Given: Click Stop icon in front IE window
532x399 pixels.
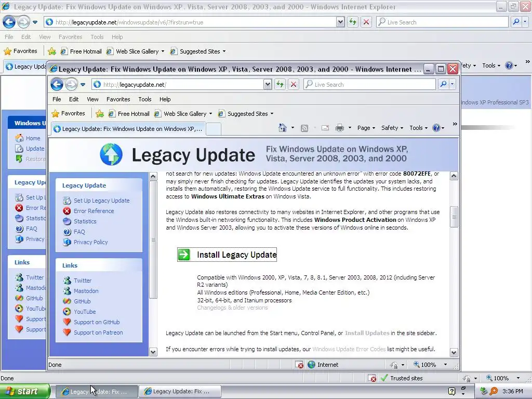Looking at the screenshot, I should coord(294,85).
